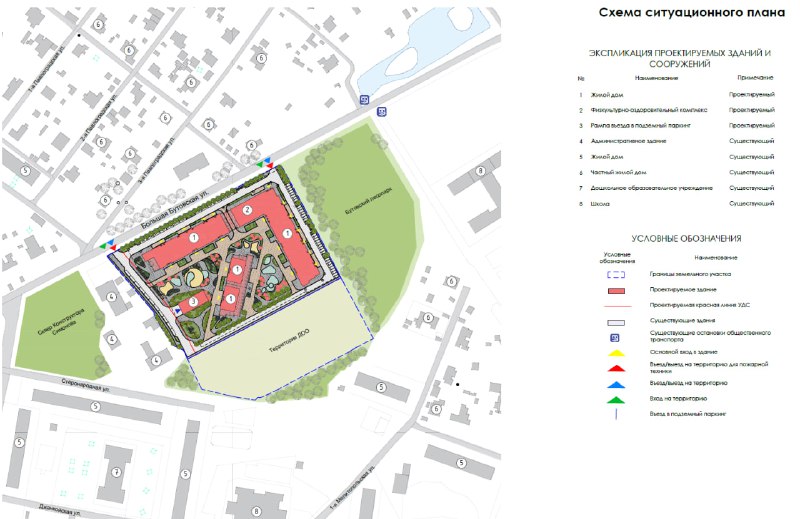The height and width of the screenshot is (519, 800).
Task: Click row 1 'Жилой дом' in the explication table
Action: 677,95
